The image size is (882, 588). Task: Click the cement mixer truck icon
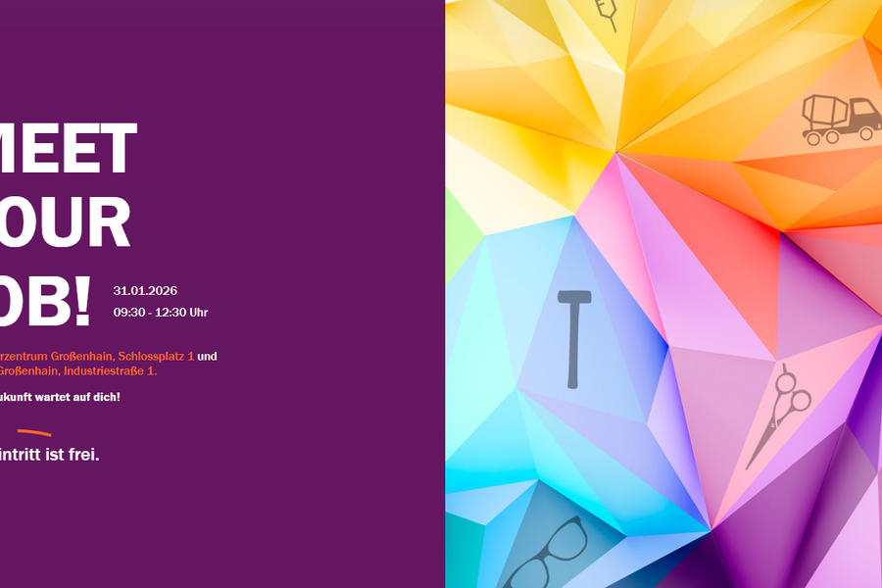[x=842, y=120]
